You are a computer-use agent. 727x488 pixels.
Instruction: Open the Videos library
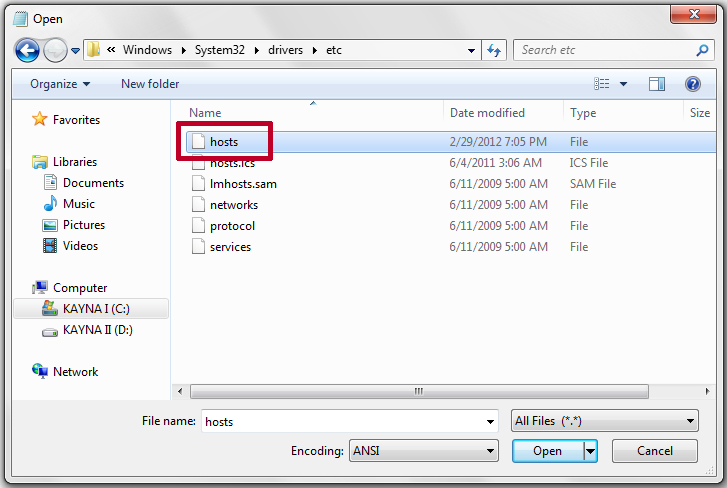(x=80, y=246)
